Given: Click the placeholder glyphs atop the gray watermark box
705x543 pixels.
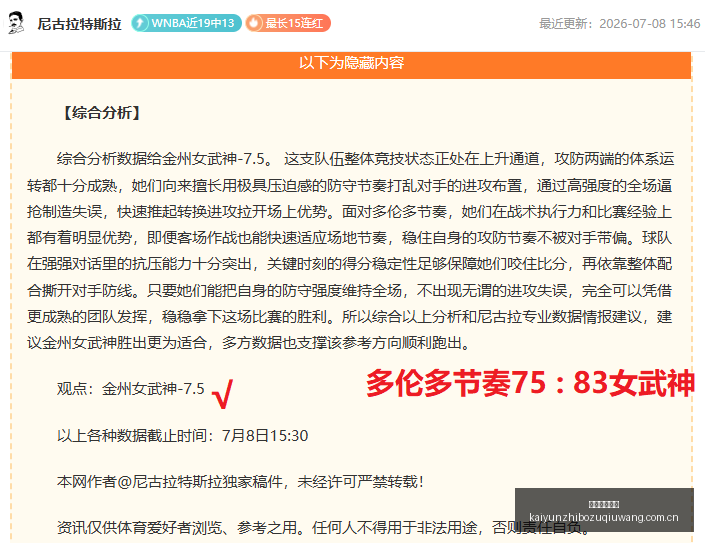Looking at the screenshot, I should point(604,504).
